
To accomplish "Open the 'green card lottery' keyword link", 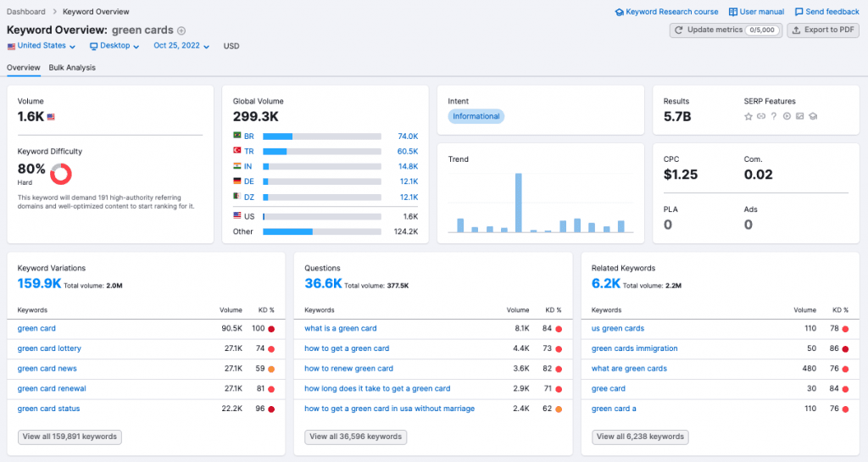I will click(x=49, y=348).
